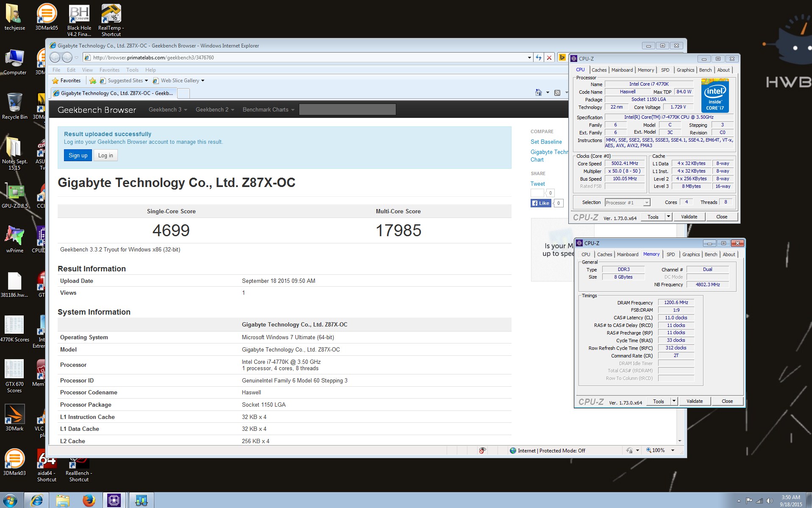Click Internet Explorer back arrow
The height and width of the screenshot is (508, 812).
[55, 57]
